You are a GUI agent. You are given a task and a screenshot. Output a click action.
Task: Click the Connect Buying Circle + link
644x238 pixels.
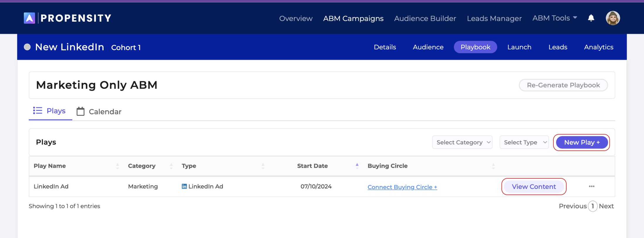tap(402, 187)
